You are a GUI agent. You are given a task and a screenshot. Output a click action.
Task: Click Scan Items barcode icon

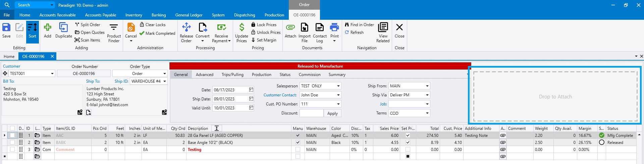pos(77,40)
